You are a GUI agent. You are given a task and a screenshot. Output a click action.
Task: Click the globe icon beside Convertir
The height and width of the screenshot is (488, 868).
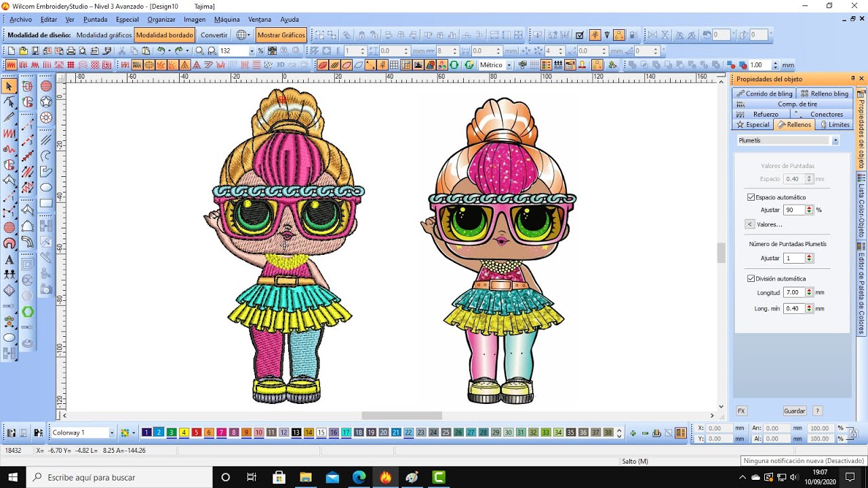pos(242,35)
